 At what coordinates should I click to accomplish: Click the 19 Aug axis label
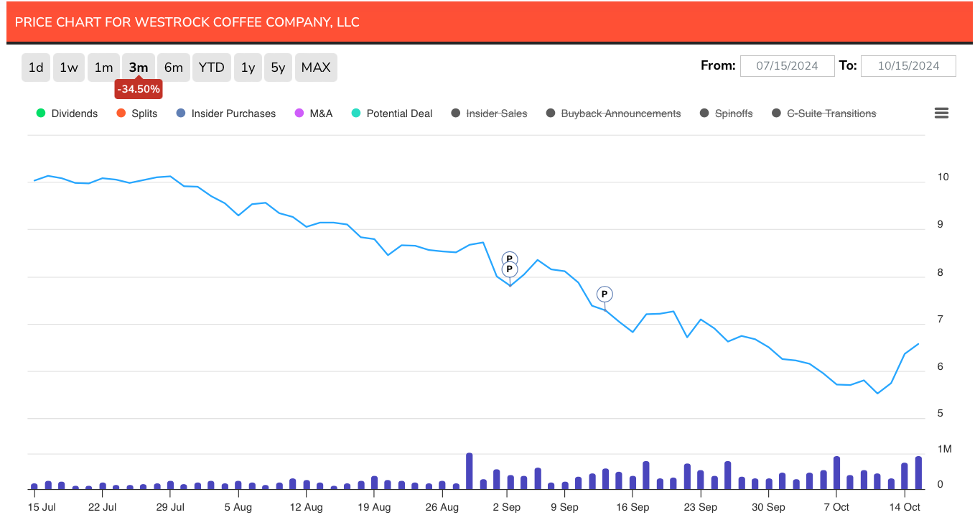(x=374, y=506)
